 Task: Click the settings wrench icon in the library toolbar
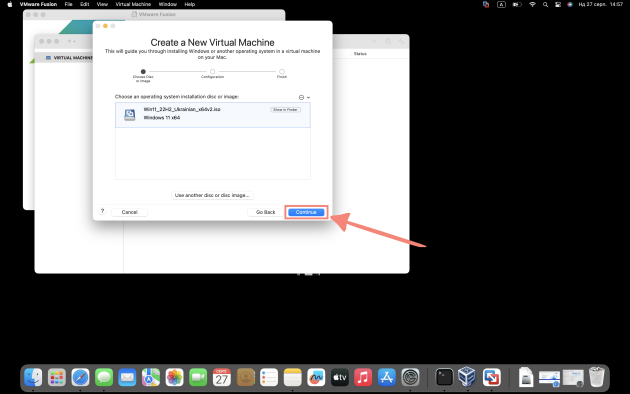[401, 41]
